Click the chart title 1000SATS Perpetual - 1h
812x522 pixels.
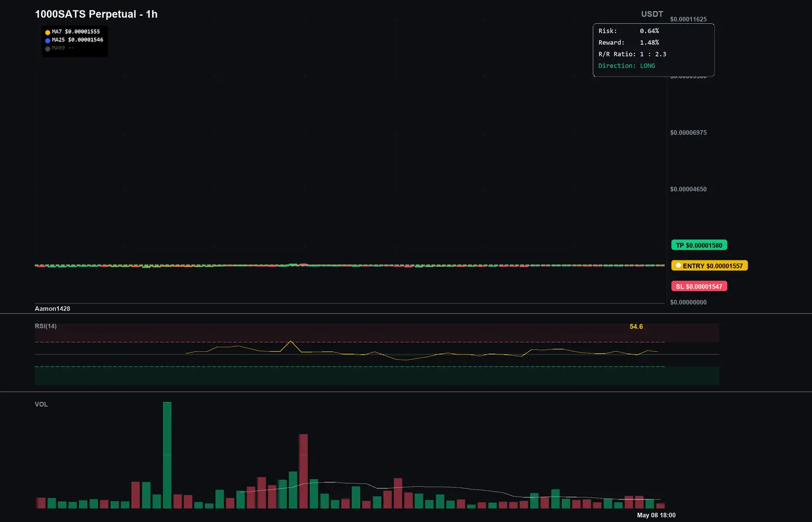pos(96,14)
